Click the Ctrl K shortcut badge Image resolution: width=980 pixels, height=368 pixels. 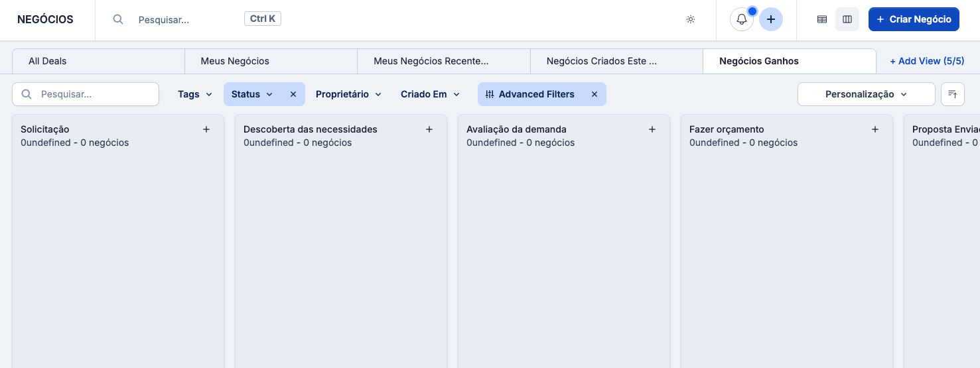(263, 19)
